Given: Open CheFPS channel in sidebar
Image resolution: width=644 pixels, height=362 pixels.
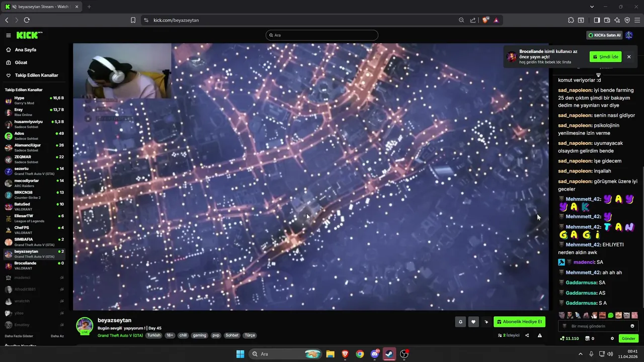Looking at the screenshot, I should tap(34, 230).
